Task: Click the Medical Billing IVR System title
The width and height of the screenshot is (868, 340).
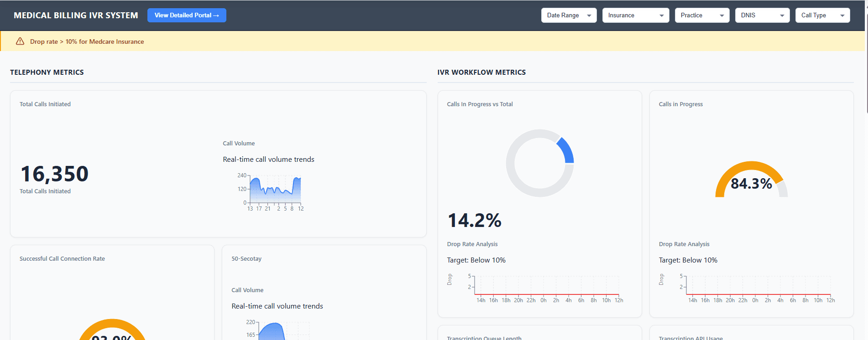Action: point(76,15)
